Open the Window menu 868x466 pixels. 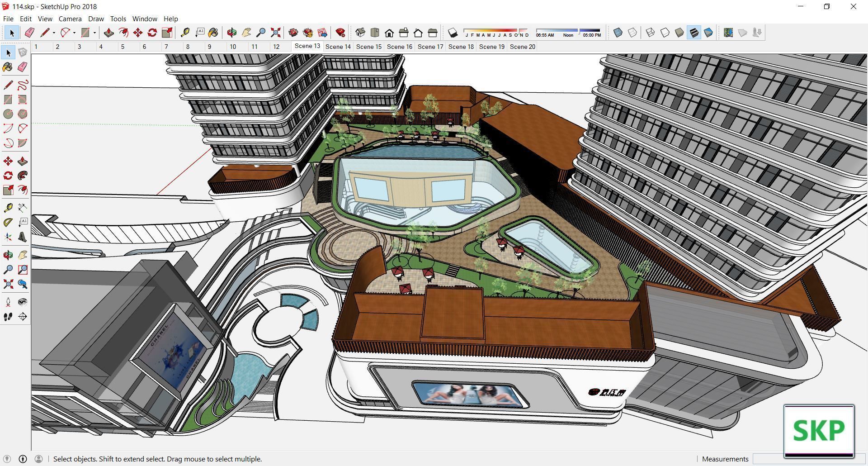tap(145, 19)
